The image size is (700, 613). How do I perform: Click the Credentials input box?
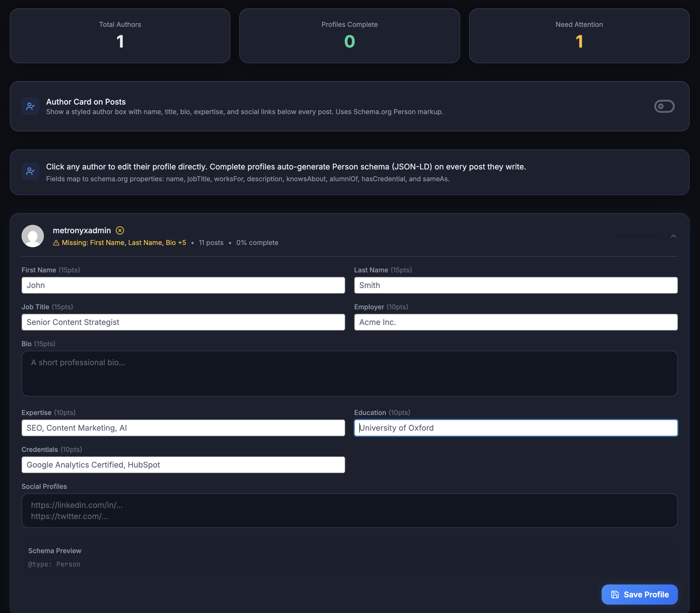183,465
